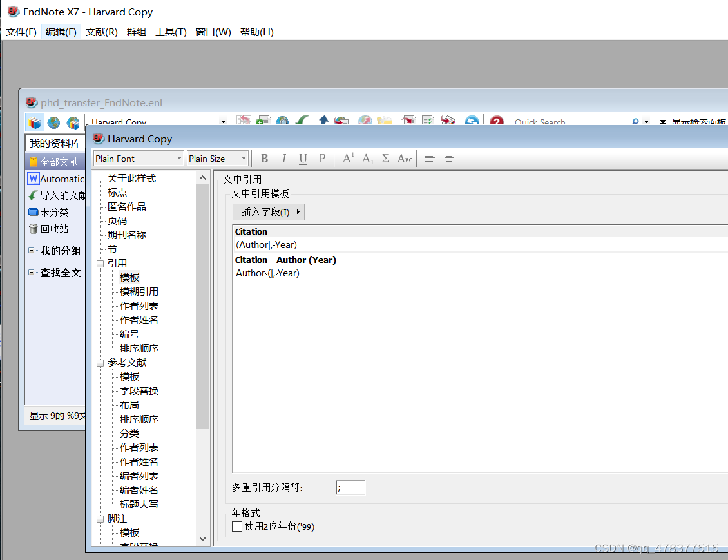Select Integrated Library & Online Mode icon
The height and width of the screenshot is (560, 728).
click(x=73, y=122)
